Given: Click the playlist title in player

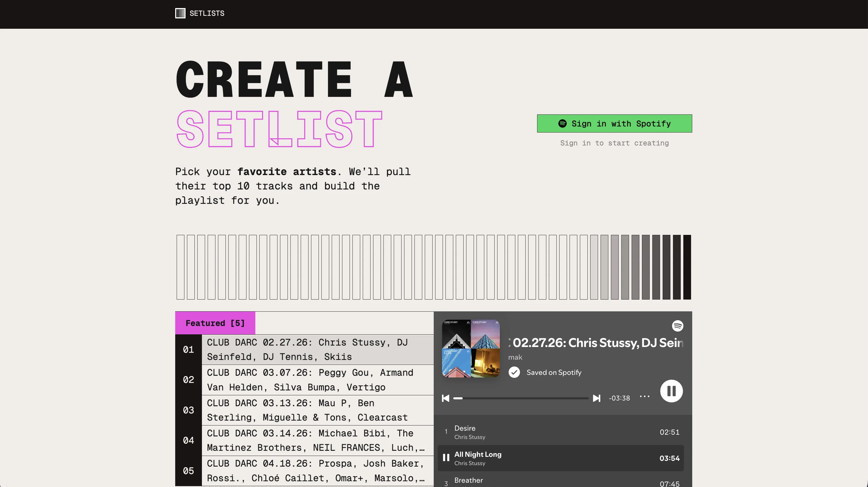Looking at the screenshot, I should (x=596, y=343).
